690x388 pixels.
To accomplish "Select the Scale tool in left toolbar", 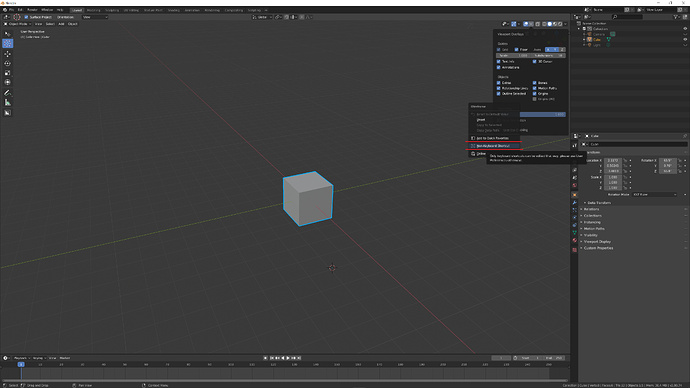I will click(7, 73).
